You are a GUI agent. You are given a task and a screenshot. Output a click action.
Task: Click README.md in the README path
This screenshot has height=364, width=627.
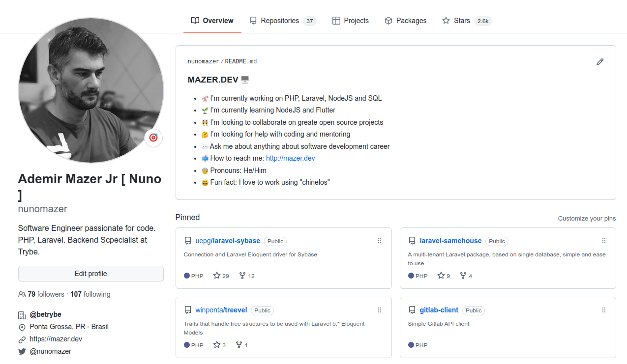[241, 61]
